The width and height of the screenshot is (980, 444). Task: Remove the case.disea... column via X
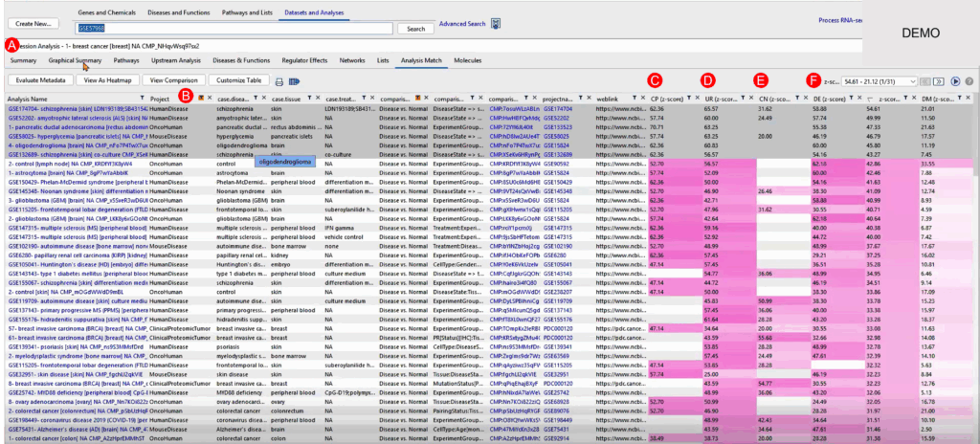(x=264, y=99)
